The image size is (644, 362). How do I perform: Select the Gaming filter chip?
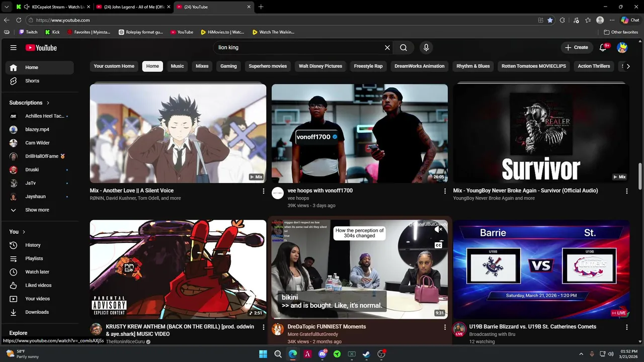(x=228, y=66)
